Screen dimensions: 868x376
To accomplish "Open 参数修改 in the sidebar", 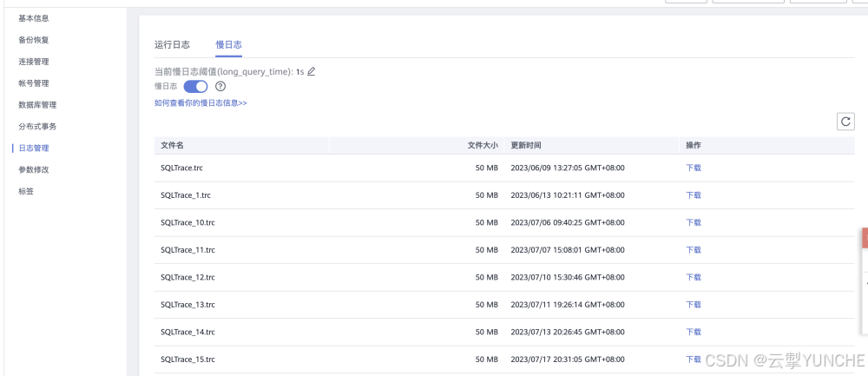I will (34, 169).
